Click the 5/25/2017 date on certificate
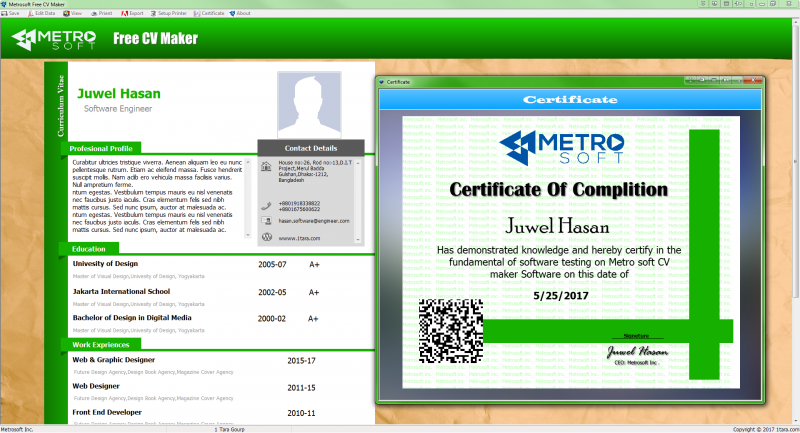Image resolution: width=800 pixels, height=433 pixels. coord(561,296)
